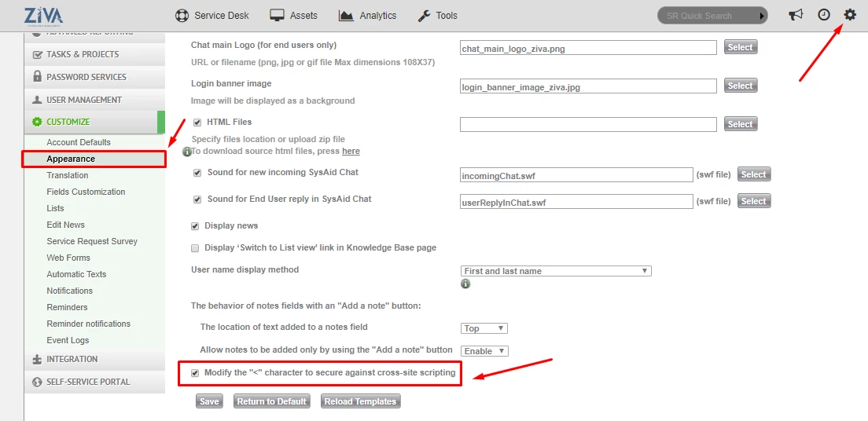Image resolution: width=868 pixels, height=421 pixels.
Task: Click the 'here' download link
Action: (x=351, y=151)
